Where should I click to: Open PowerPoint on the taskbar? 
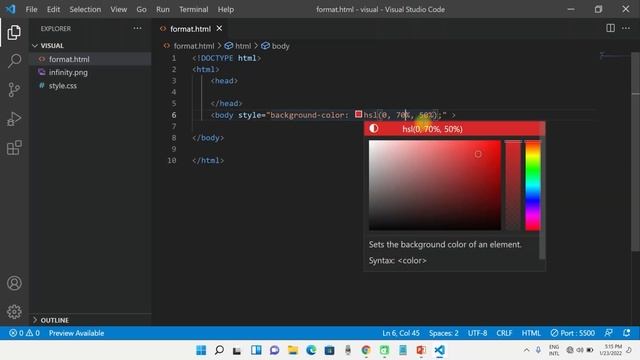coord(421,350)
